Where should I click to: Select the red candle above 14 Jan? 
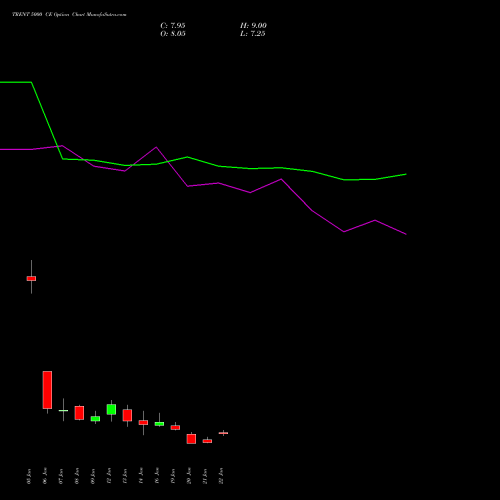(x=143, y=422)
